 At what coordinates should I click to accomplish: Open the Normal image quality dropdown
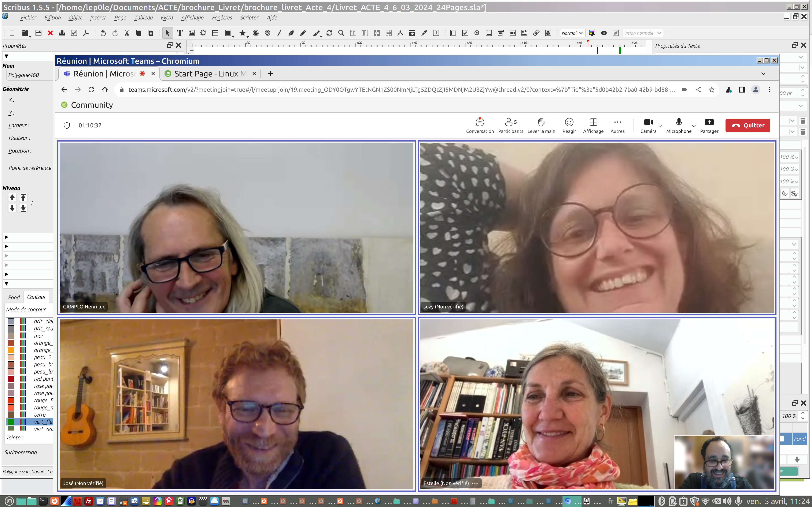click(572, 33)
